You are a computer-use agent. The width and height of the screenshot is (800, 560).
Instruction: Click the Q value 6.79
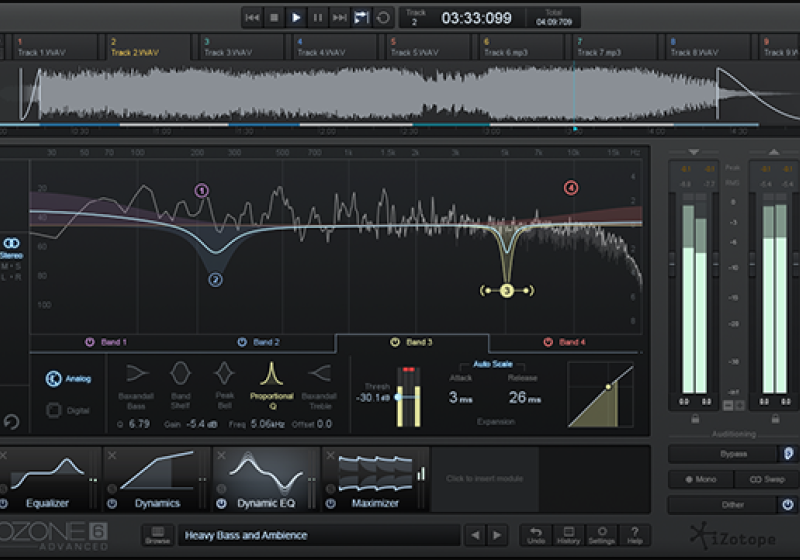[x=139, y=424]
